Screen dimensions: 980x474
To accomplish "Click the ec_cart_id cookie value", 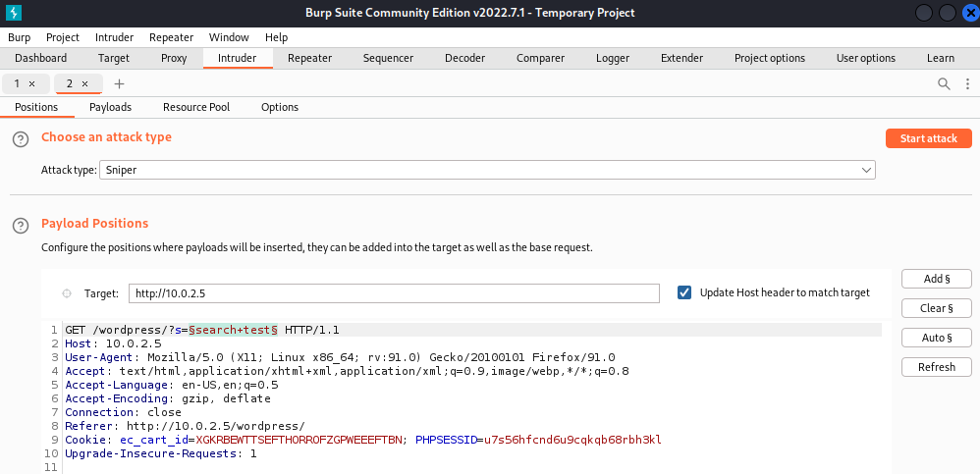I will [x=299, y=440].
